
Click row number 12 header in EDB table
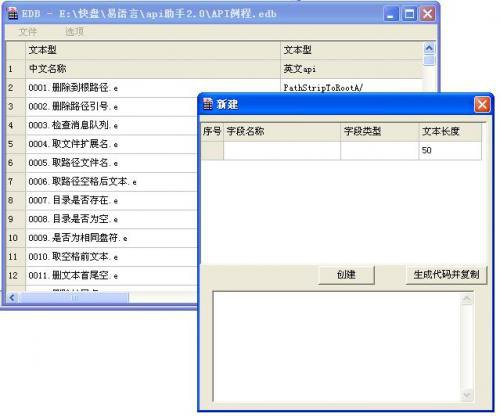point(16,276)
